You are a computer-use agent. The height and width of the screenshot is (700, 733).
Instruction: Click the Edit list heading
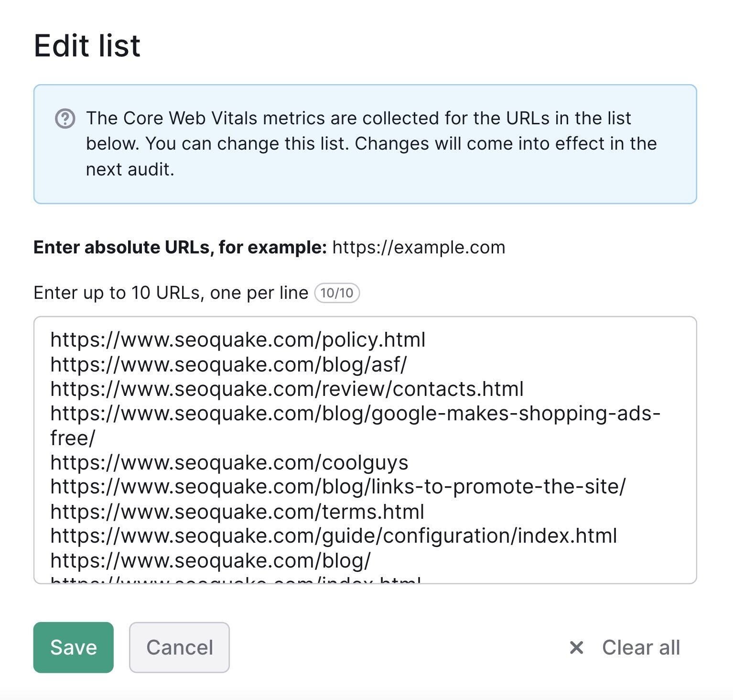click(x=87, y=46)
